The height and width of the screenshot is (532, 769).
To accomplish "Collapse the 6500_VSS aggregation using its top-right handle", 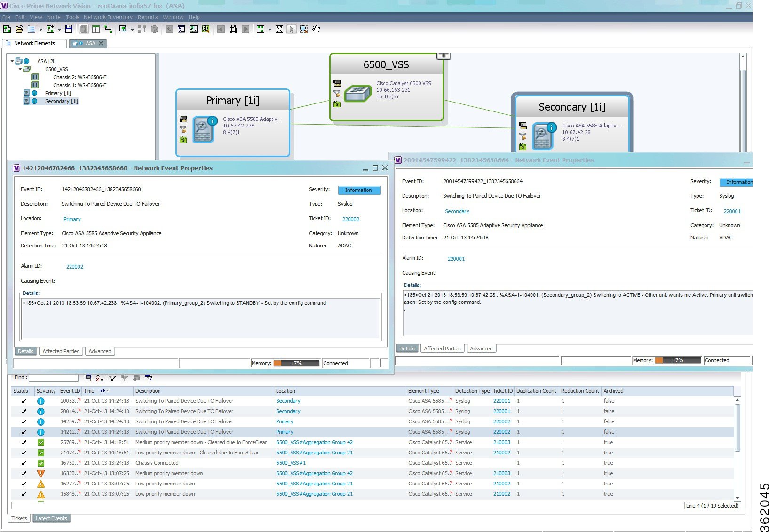I will tap(444, 56).
